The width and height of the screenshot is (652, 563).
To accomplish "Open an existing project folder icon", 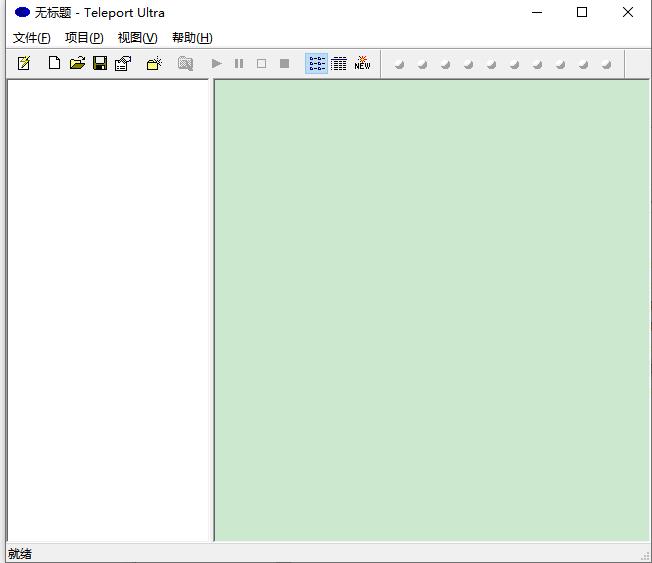I will coord(77,63).
